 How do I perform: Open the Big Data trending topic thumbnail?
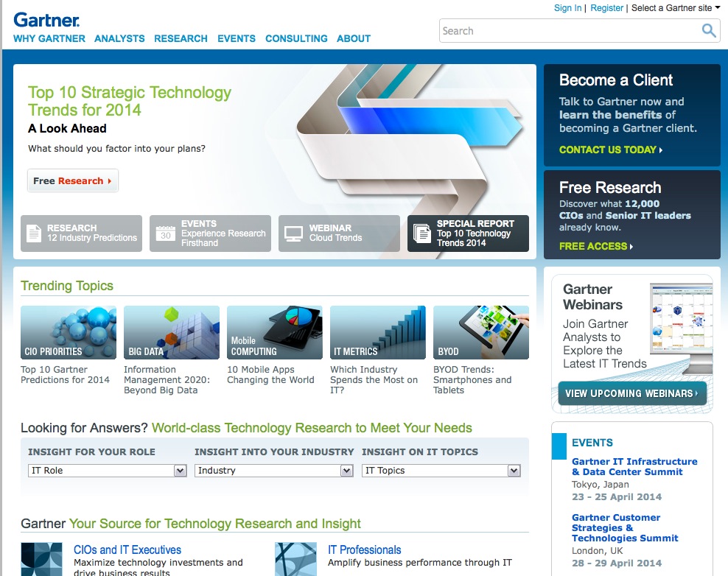tap(172, 332)
